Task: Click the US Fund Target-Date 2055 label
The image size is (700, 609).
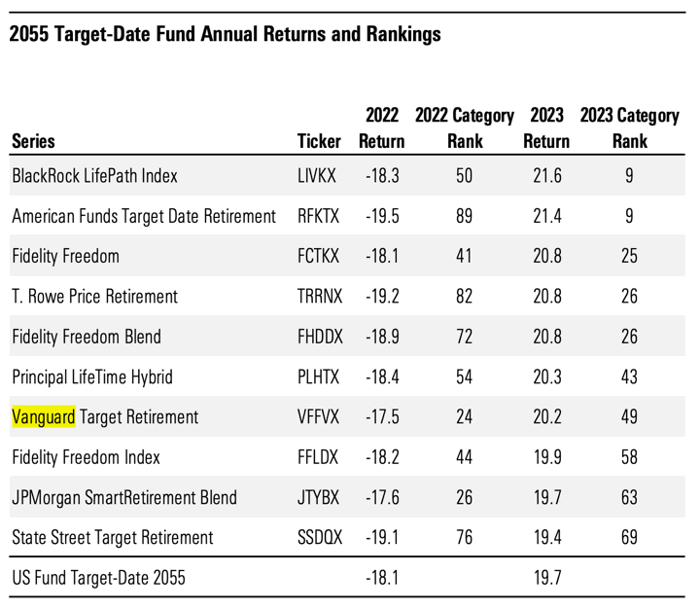Action: [x=98, y=579]
